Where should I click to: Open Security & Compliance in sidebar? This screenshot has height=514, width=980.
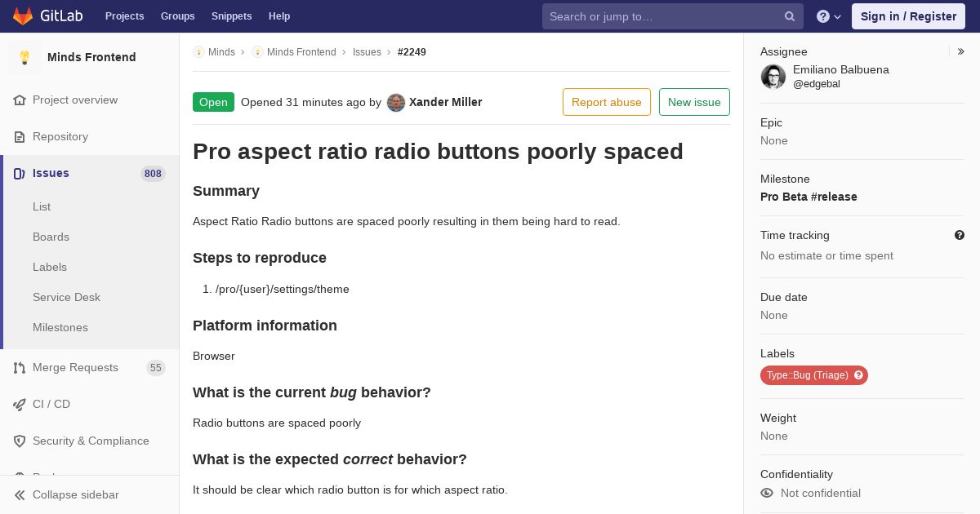90,441
